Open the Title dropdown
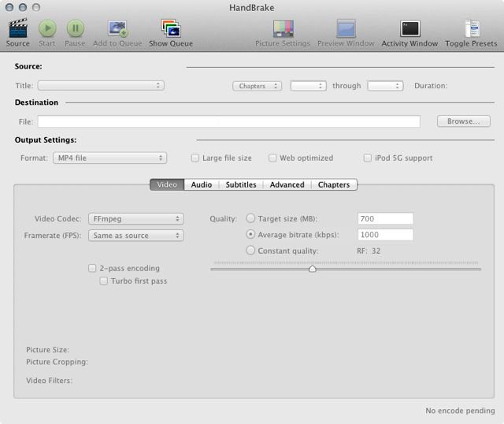The image size is (504, 424). (101, 86)
